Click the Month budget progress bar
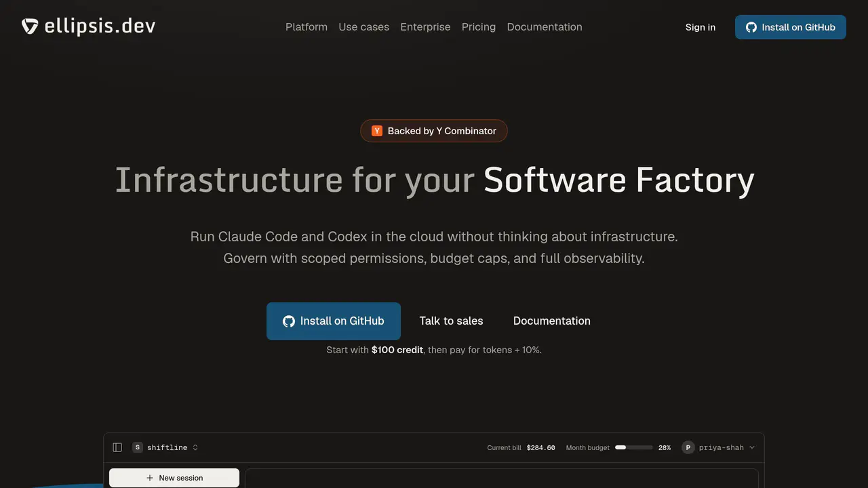 [634, 447]
